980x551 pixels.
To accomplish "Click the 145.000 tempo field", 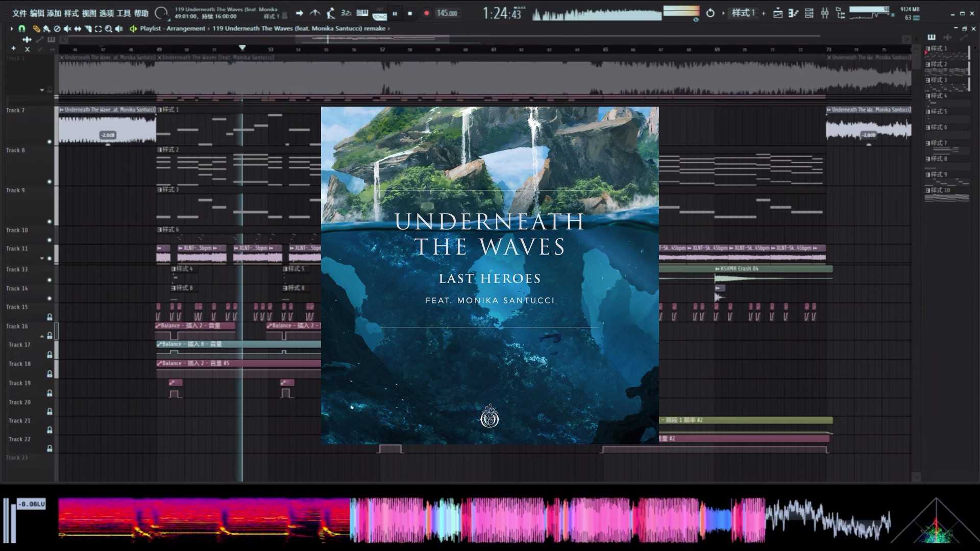I will [x=447, y=13].
